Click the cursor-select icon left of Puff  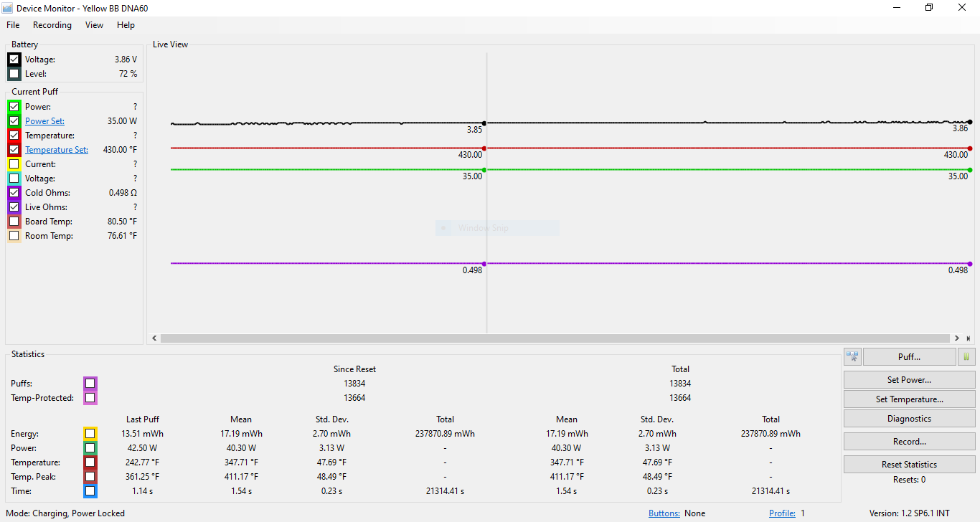pyautogui.click(x=852, y=357)
